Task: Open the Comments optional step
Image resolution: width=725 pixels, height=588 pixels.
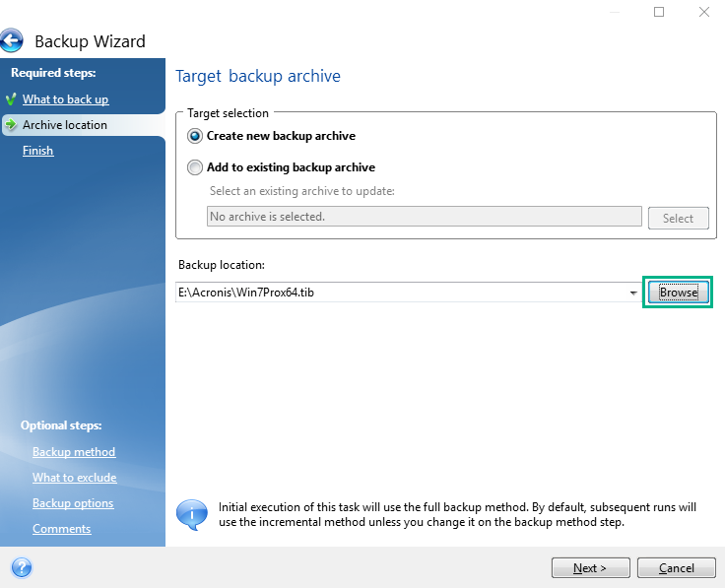Action: pyautogui.click(x=61, y=528)
